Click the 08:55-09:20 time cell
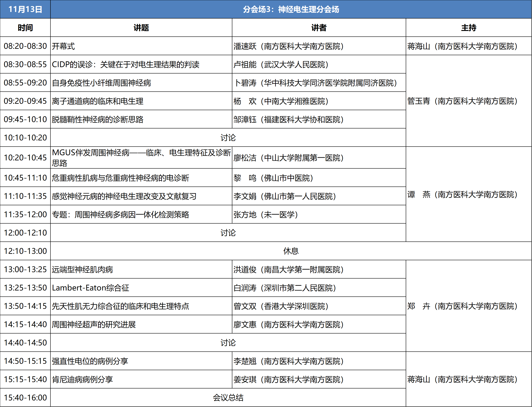Image resolution: width=532 pixels, height=407 pixels. click(x=25, y=83)
